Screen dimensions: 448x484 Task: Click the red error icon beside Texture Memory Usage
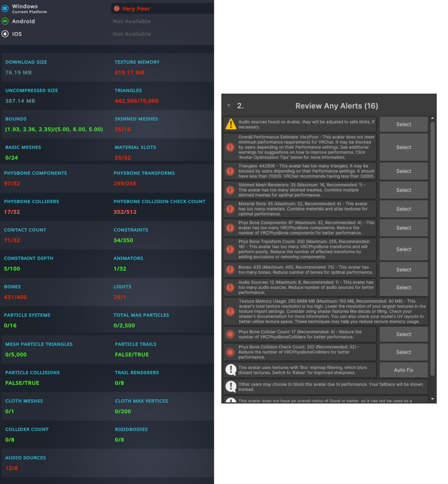(230, 311)
